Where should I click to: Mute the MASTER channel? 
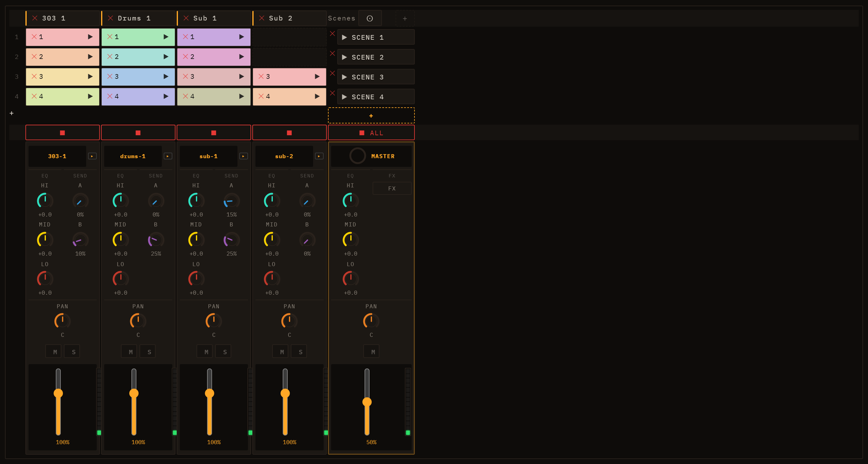point(371,352)
